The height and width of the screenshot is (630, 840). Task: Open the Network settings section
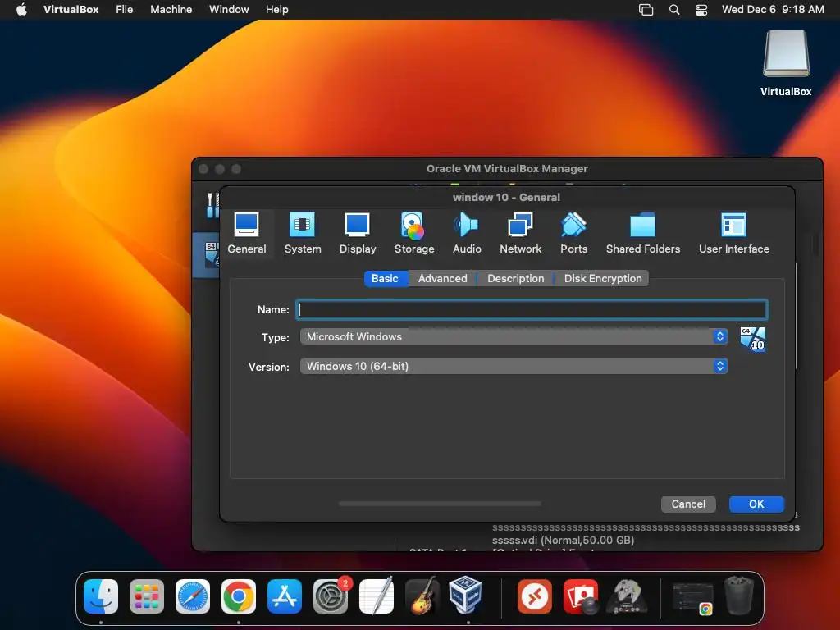pyautogui.click(x=520, y=234)
